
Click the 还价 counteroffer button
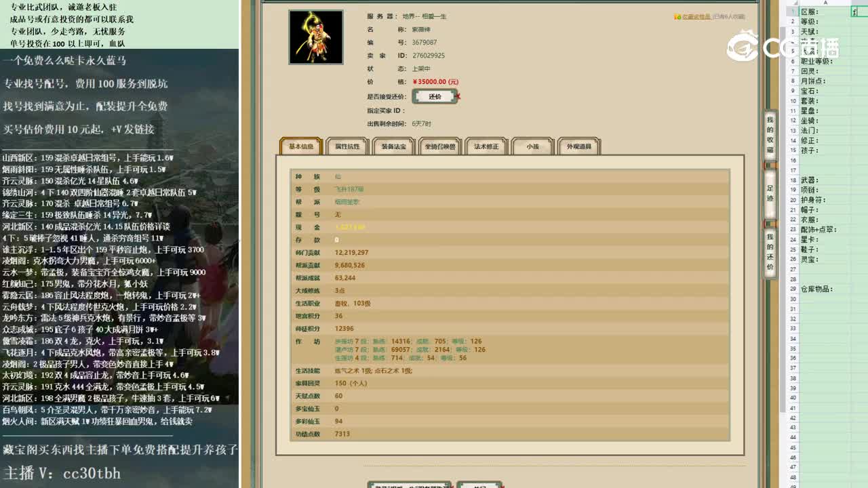[434, 96]
